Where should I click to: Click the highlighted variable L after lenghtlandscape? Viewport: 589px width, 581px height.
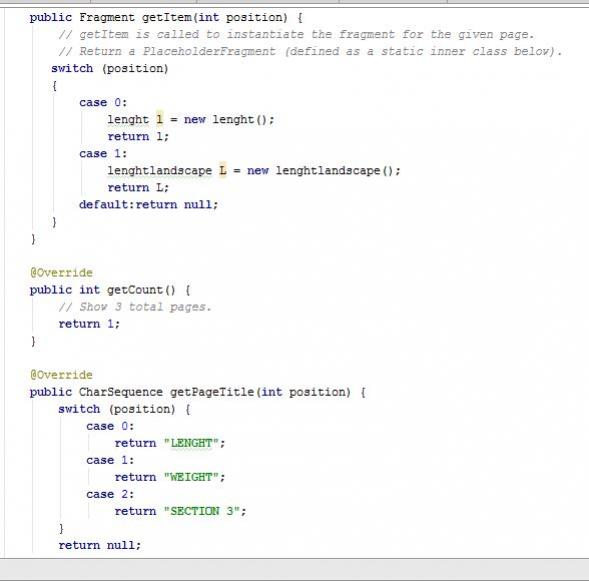pyautogui.click(x=223, y=171)
